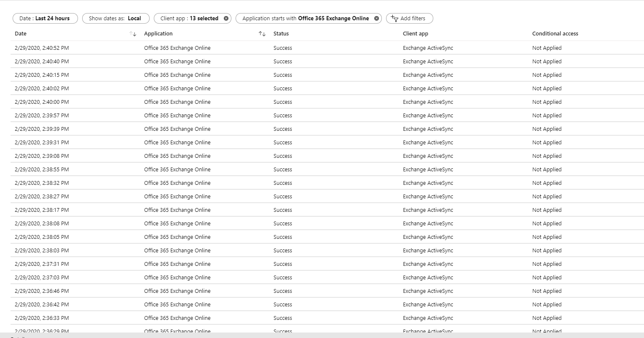Image resolution: width=644 pixels, height=338 pixels.
Task: Open sign-in entry at 2:36:46 PM
Action: [x=327, y=291]
